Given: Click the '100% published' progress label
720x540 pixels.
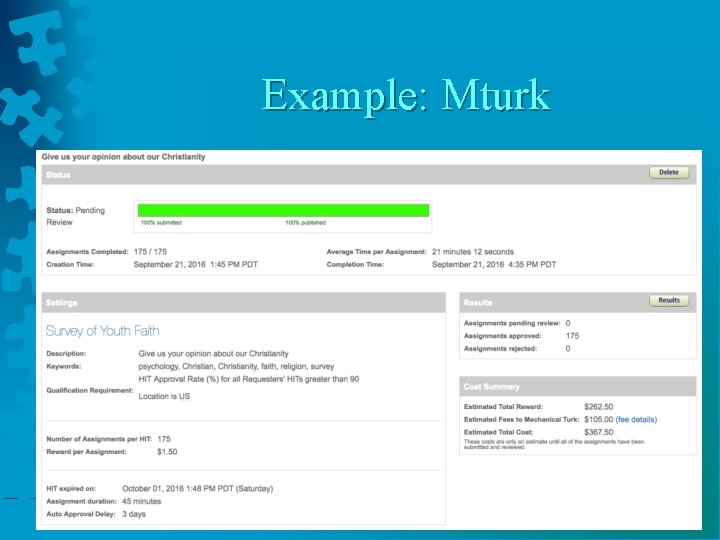Looking at the screenshot, I should (305, 223).
